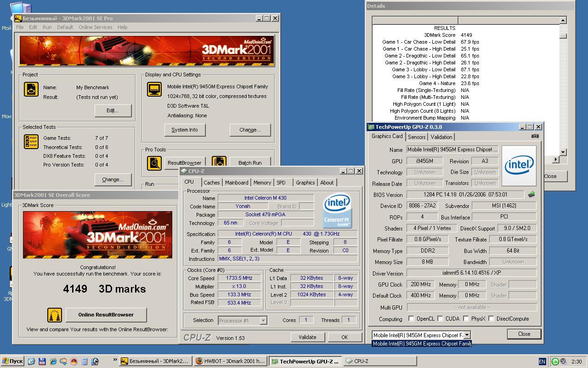This screenshot has width=588, height=368.
Task: Switch to HWBOT Firefox taskbar window
Action: point(230,361)
